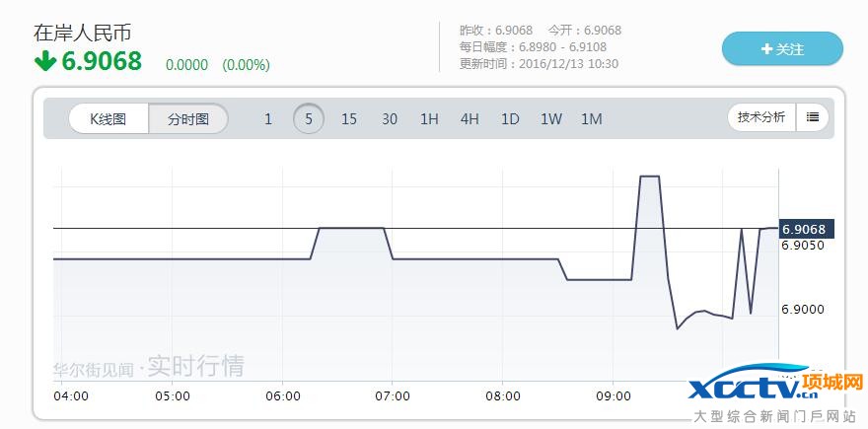868x429 pixels.
Task: Switch to K线图 chart view
Action: click(x=108, y=119)
